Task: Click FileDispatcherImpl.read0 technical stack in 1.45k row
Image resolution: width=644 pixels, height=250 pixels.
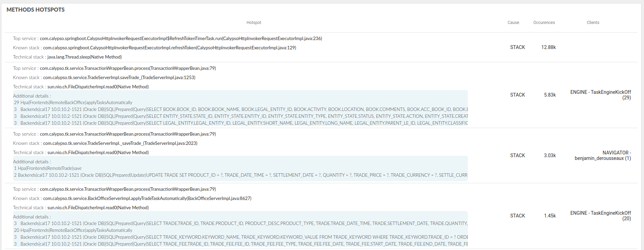Action: point(81,208)
